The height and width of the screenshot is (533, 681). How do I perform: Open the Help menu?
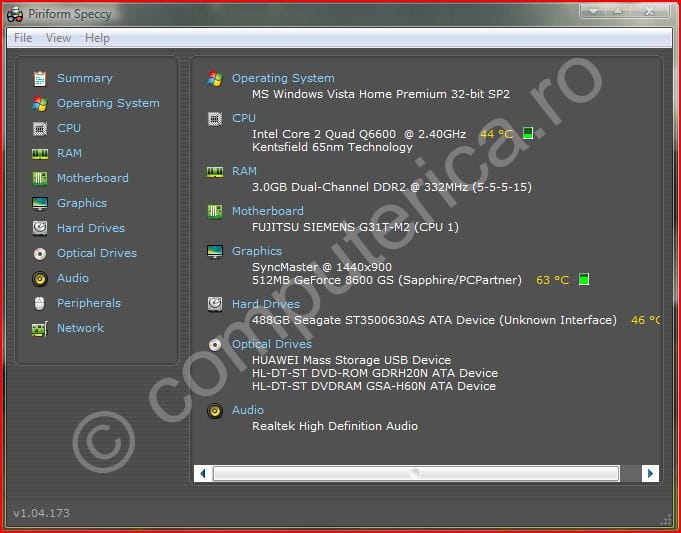pos(97,38)
